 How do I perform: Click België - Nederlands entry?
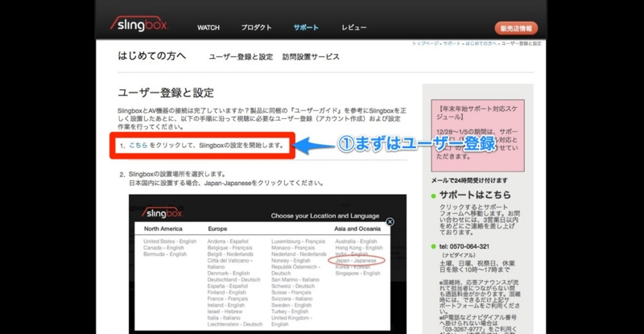(x=230, y=254)
